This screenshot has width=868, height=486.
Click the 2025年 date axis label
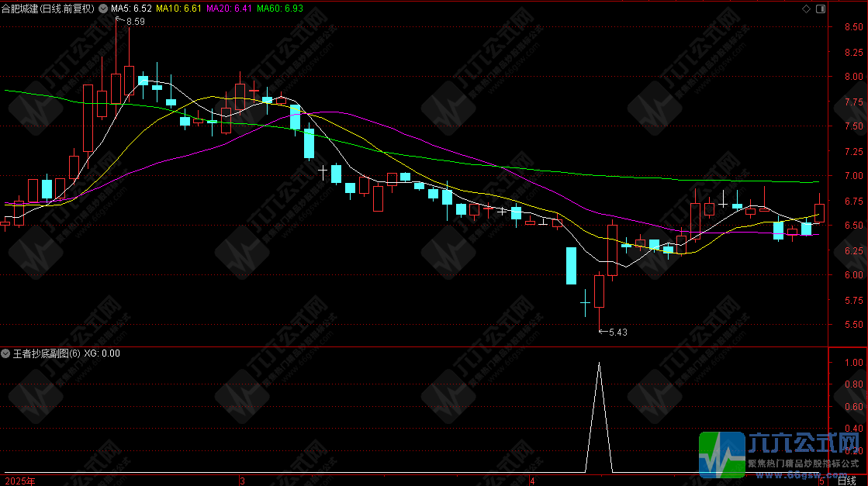click(x=20, y=481)
